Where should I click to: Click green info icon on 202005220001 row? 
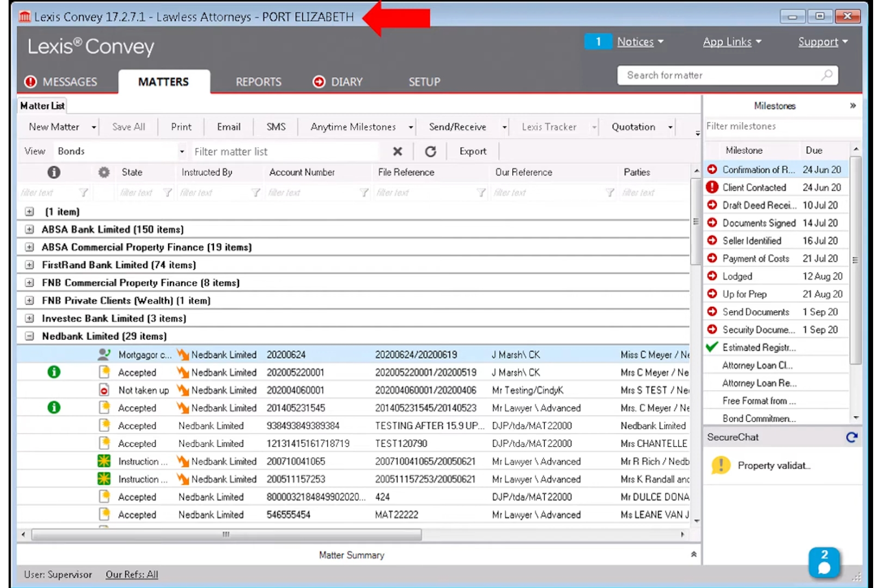pyautogui.click(x=54, y=372)
